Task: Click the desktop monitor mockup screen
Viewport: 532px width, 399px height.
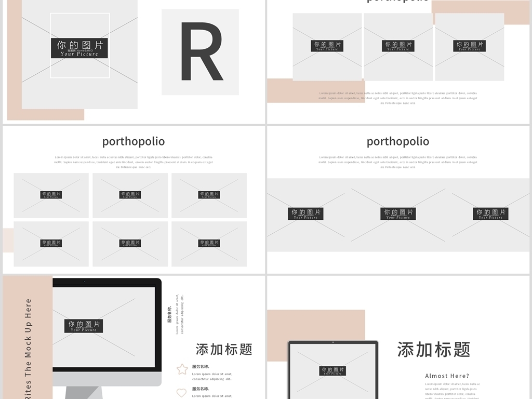Action: click(107, 327)
